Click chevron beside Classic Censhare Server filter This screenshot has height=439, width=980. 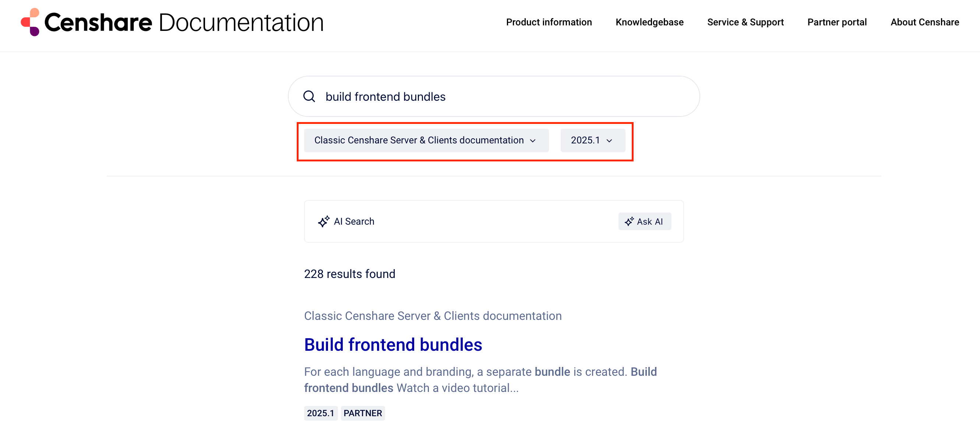point(533,140)
